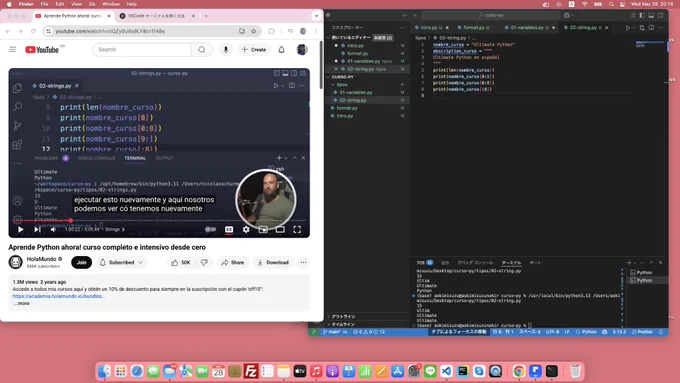Open Chrome tab search dropdown
This screenshot has height=383, width=680.
(x=317, y=16)
